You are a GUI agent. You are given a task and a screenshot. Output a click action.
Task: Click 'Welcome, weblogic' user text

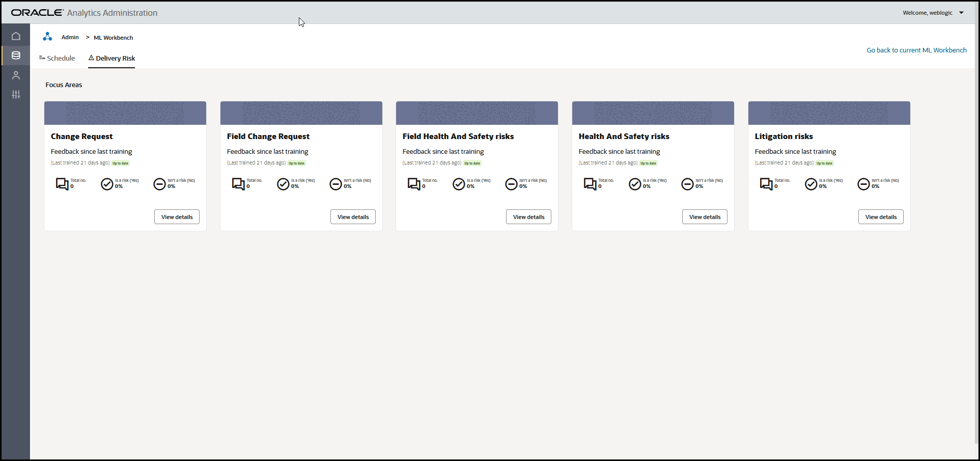(x=928, y=13)
